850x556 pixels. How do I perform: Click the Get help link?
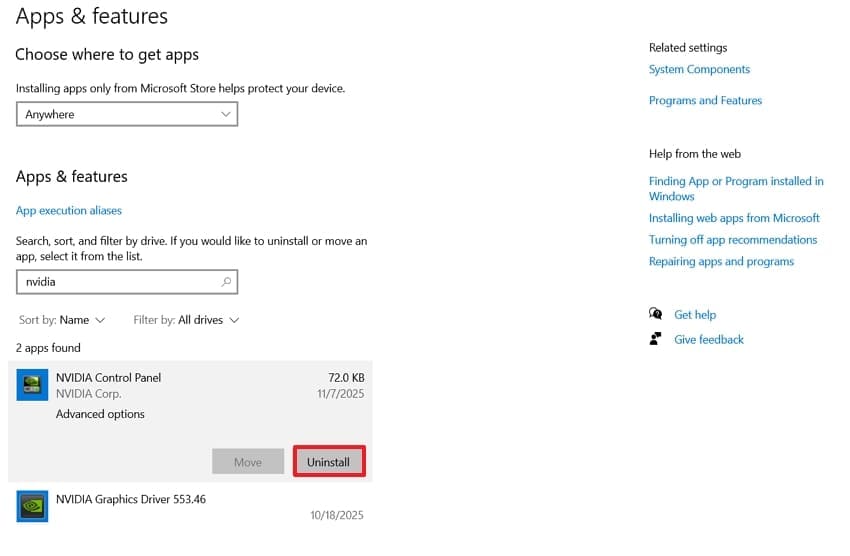pyautogui.click(x=695, y=314)
